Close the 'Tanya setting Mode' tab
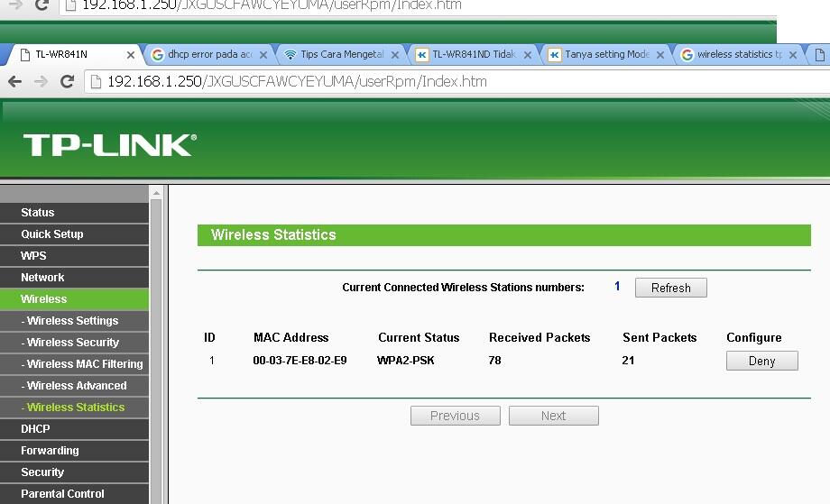This screenshot has width=830, height=504. click(660, 55)
